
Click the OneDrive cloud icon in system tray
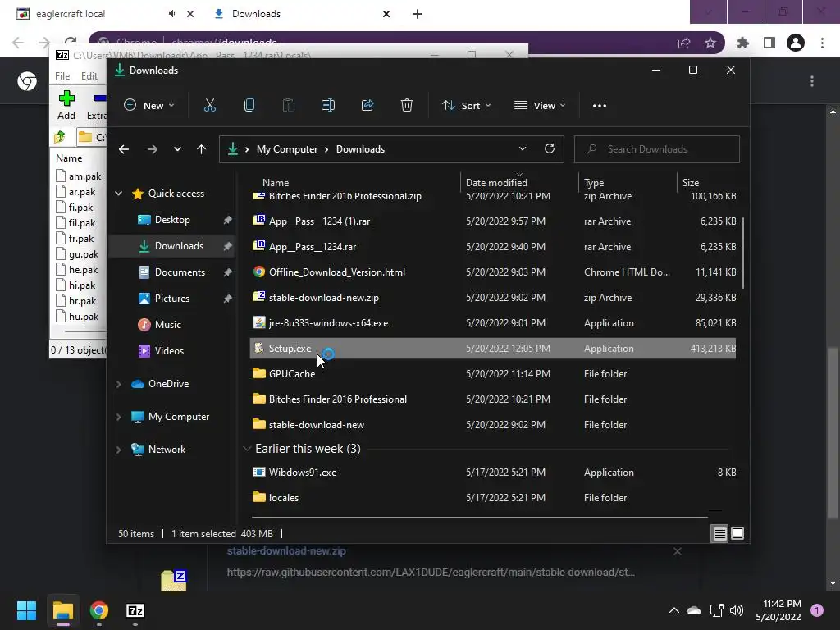[694, 610]
